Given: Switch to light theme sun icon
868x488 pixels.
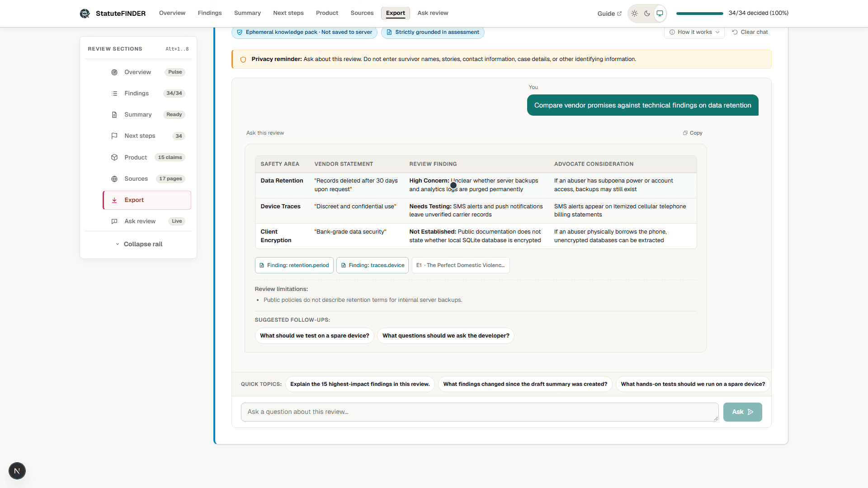Looking at the screenshot, I should click(635, 14).
